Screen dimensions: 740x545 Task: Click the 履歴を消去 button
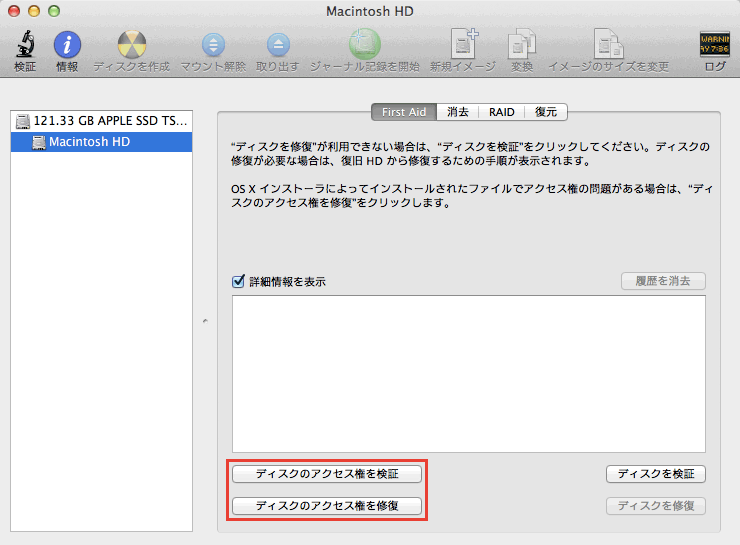click(x=663, y=281)
